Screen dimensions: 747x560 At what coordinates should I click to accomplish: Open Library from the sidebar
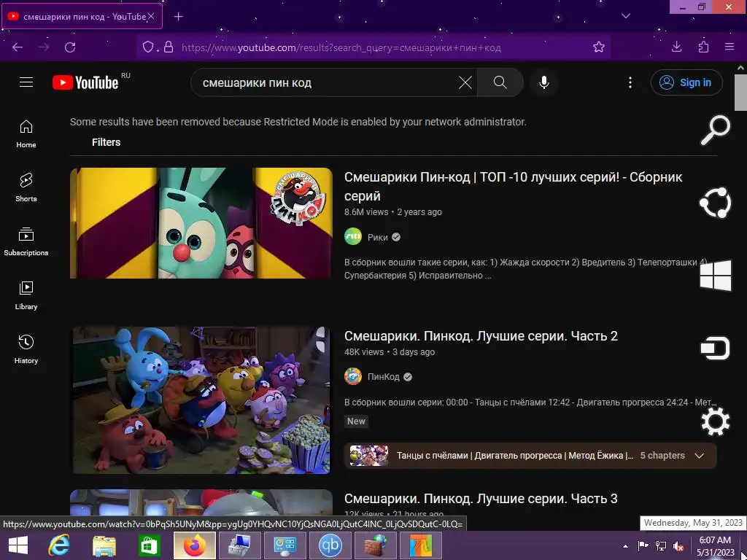pos(26,295)
